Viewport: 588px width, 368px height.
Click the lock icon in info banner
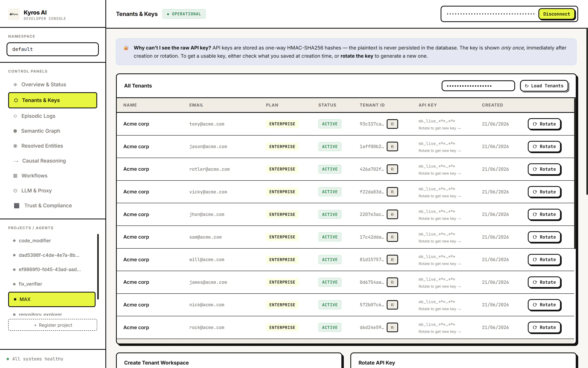point(126,48)
